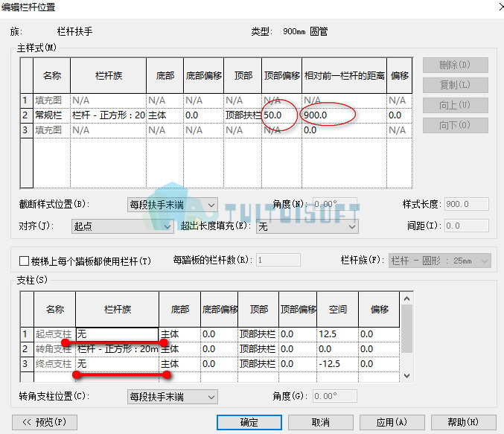Select 主体 底部 cell in 主样式 row 2

(165, 115)
